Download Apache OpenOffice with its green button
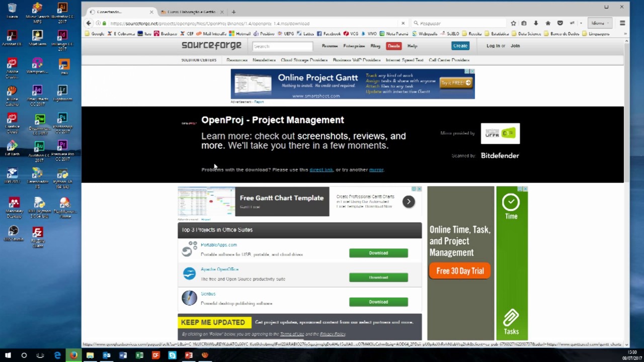 click(378, 277)
